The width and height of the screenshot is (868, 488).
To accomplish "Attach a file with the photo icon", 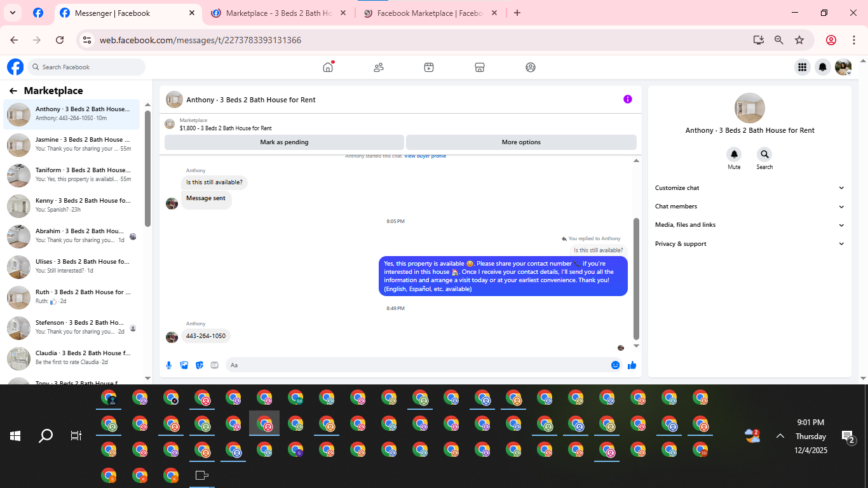I will [184, 365].
